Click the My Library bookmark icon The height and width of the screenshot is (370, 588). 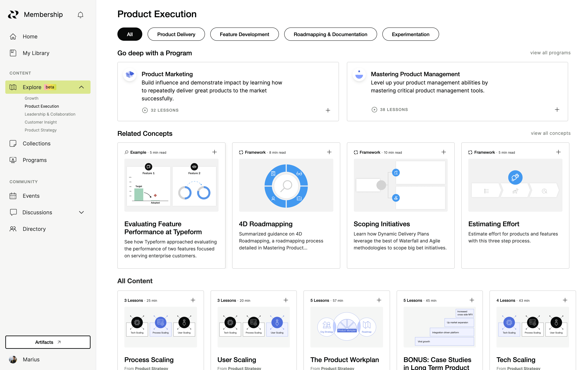tap(13, 53)
